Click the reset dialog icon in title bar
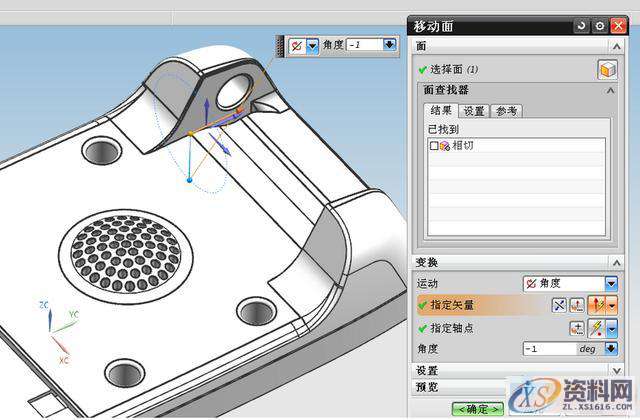Image resolution: width=640 pixels, height=420 pixels. click(582, 25)
